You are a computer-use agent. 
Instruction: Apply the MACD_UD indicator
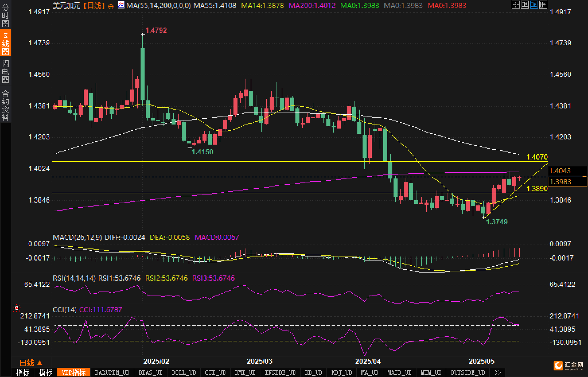point(399,372)
